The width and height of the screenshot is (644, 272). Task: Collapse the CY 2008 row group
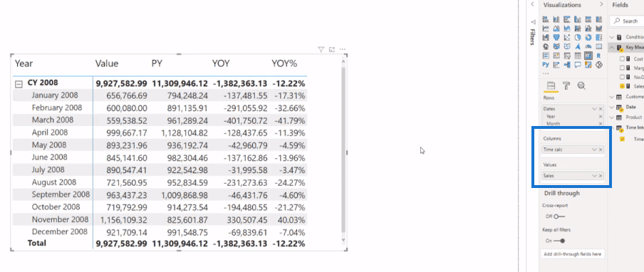coord(18,84)
